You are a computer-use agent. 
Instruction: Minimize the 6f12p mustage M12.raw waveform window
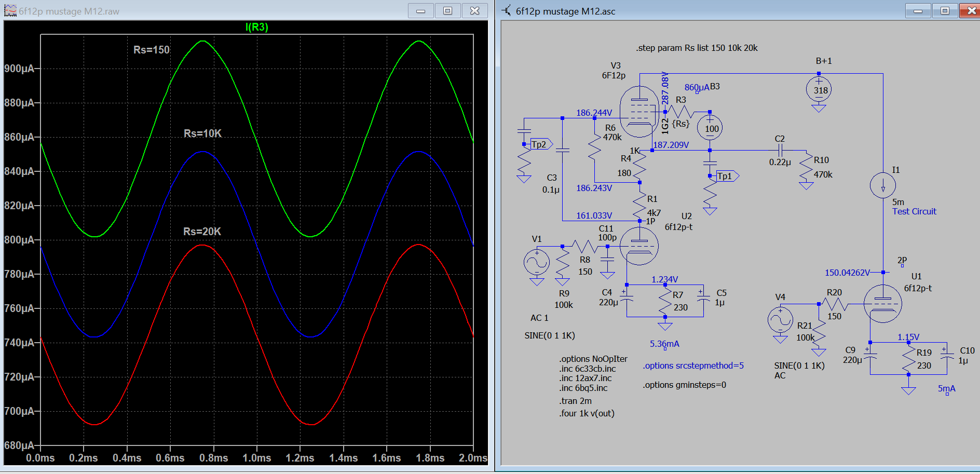click(x=421, y=10)
